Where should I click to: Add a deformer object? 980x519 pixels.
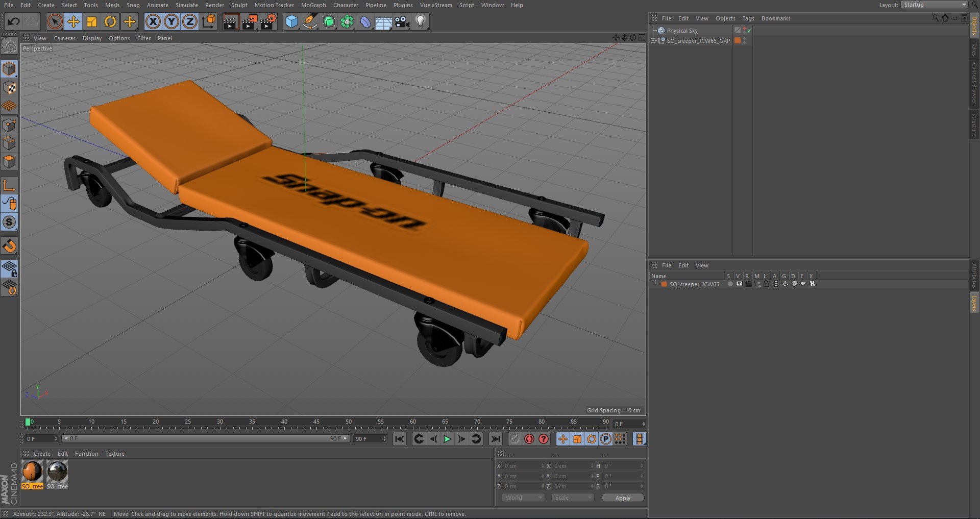click(365, 21)
